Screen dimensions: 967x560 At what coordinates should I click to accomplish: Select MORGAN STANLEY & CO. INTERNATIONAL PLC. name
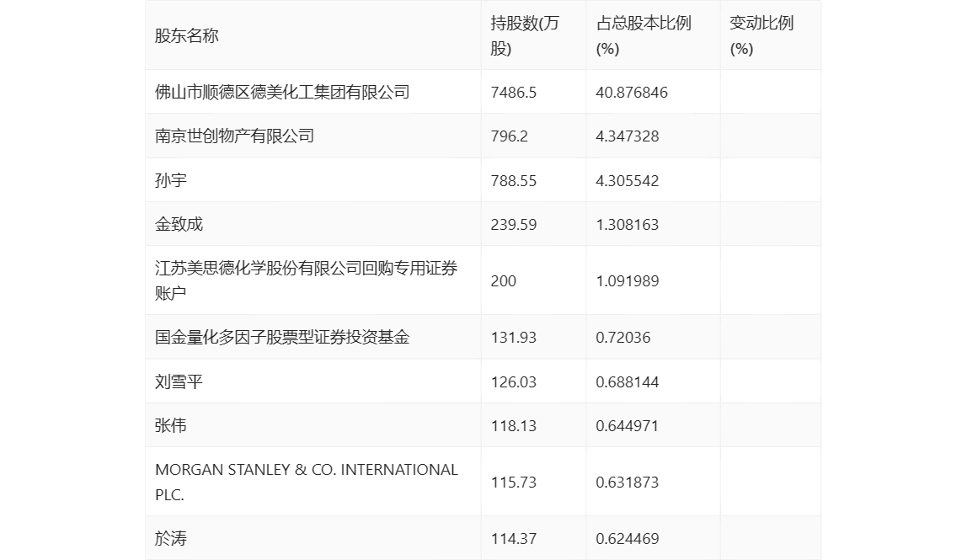tap(307, 482)
